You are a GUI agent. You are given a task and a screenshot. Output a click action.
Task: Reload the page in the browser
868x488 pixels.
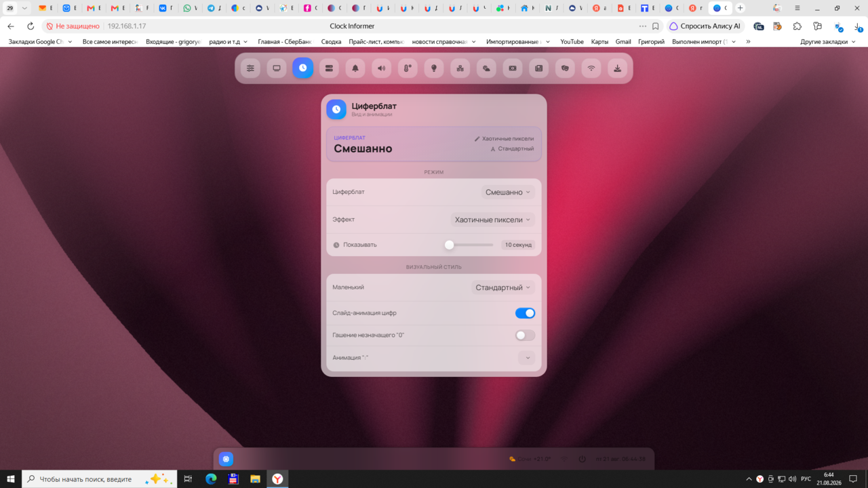pyautogui.click(x=31, y=26)
